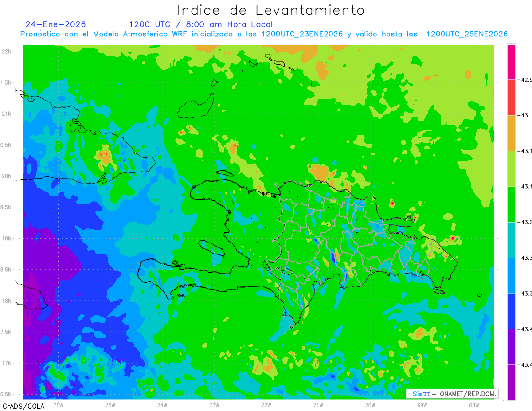This screenshot has width=532, height=411.
Task: Click the 68W longitude label
Action: pyautogui.click(x=474, y=405)
